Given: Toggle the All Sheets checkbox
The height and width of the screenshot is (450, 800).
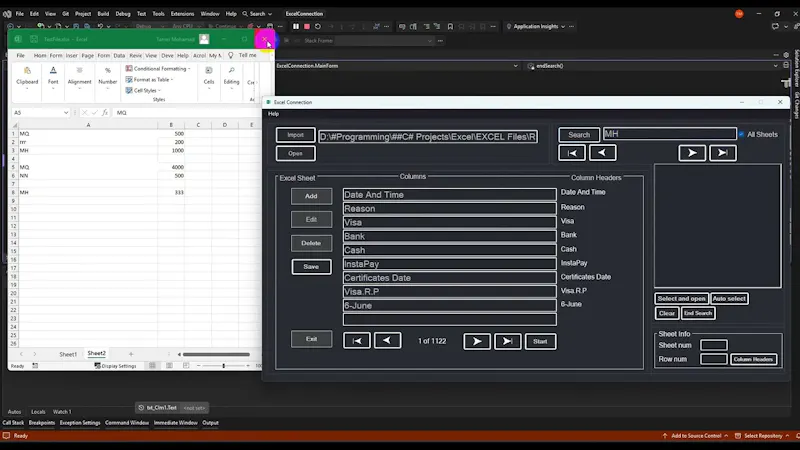Looking at the screenshot, I should 741,134.
